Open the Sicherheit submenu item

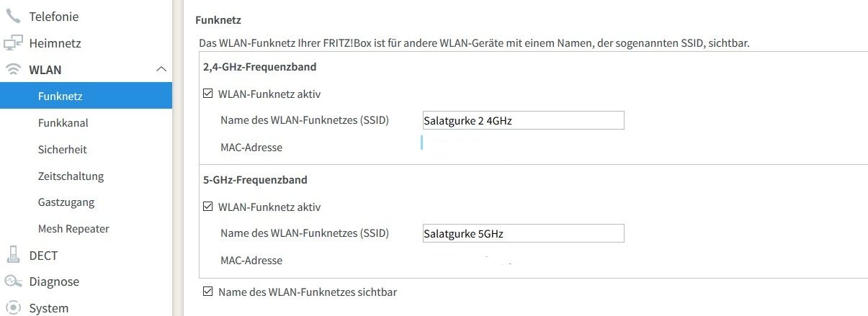pyautogui.click(x=62, y=150)
